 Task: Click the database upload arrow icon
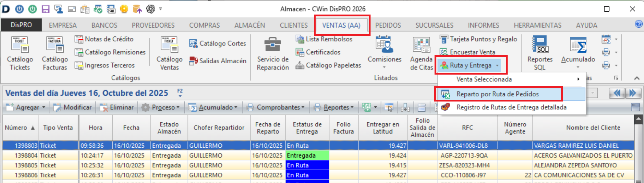pyautogui.click(x=137, y=9)
